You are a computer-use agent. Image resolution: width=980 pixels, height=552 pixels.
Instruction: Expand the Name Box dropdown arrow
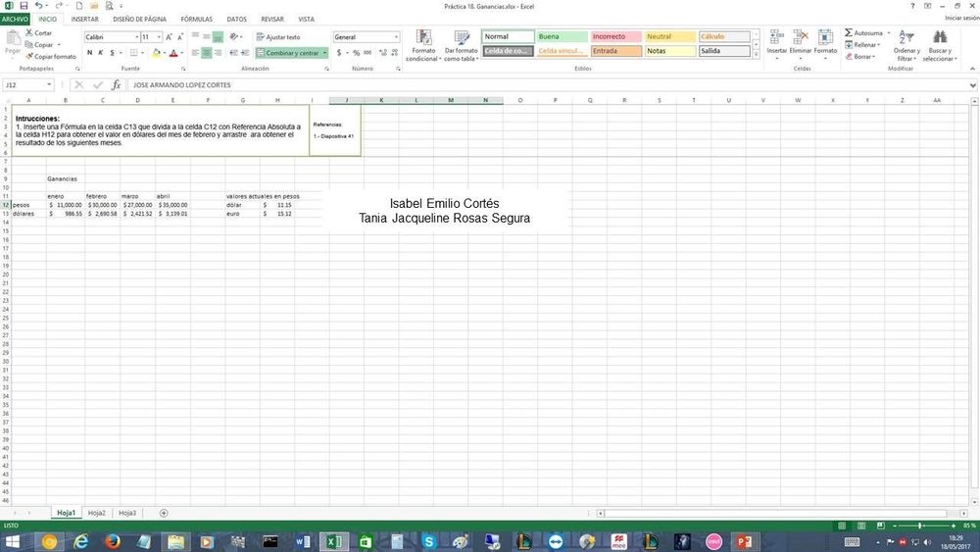tap(49, 85)
